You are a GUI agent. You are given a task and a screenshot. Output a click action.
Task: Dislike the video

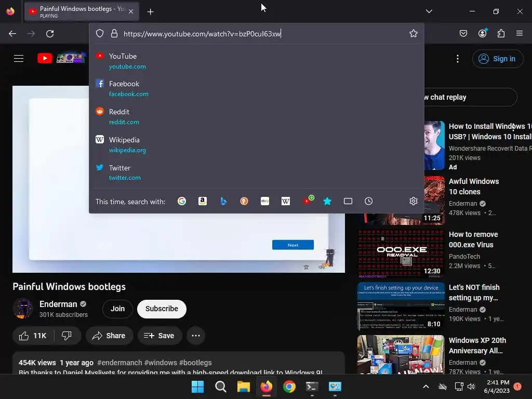pos(67,336)
